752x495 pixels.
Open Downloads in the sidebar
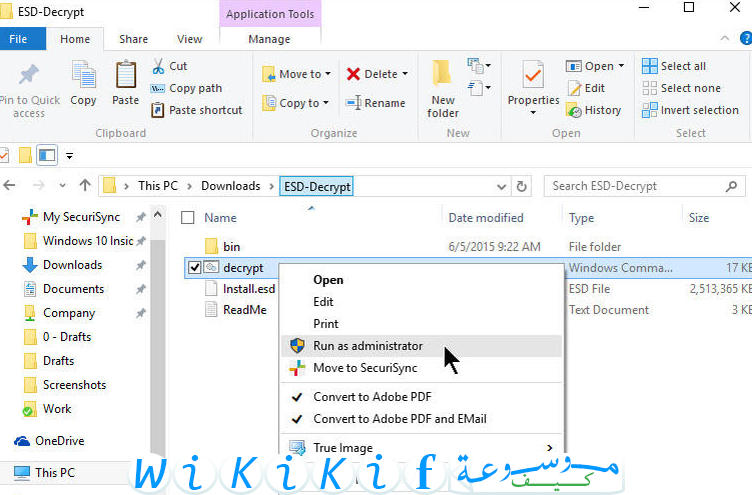pyautogui.click(x=62, y=265)
